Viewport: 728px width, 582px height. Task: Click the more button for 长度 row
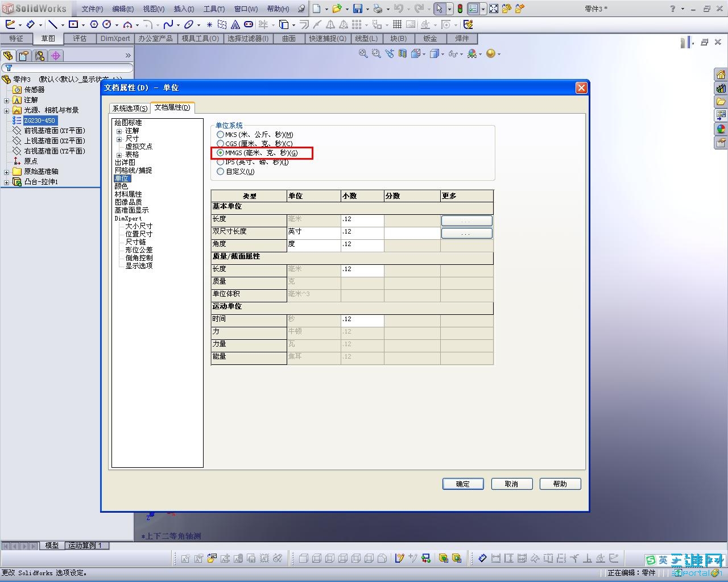click(466, 221)
